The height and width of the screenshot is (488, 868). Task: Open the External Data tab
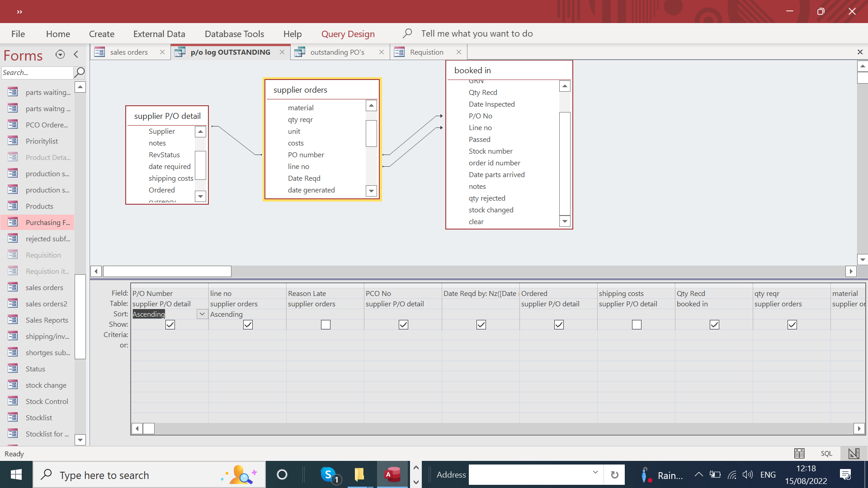(159, 34)
